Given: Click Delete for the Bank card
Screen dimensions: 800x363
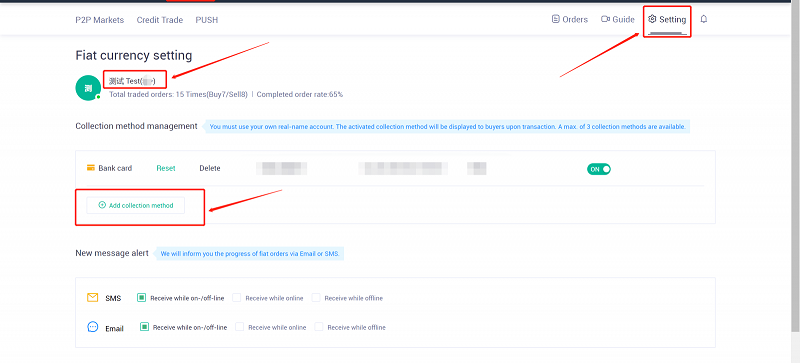Looking at the screenshot, I should click(x=210, y=168).
